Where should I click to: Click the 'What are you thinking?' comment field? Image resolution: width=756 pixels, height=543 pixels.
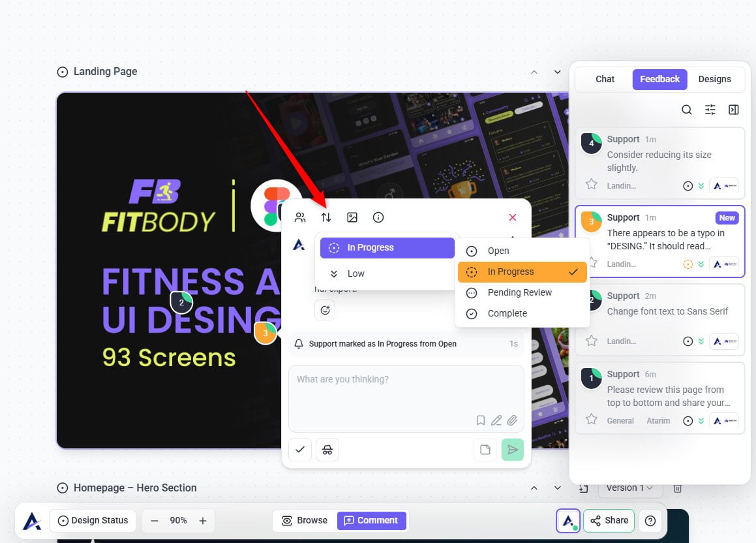point(406,388)
